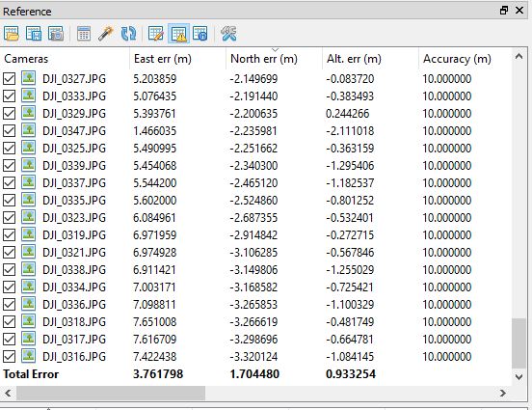The height and width of the screenshot is (410, 532).
Task: Toggle the DJI_0334.JPG checkbox
Action: click(10, 287)
